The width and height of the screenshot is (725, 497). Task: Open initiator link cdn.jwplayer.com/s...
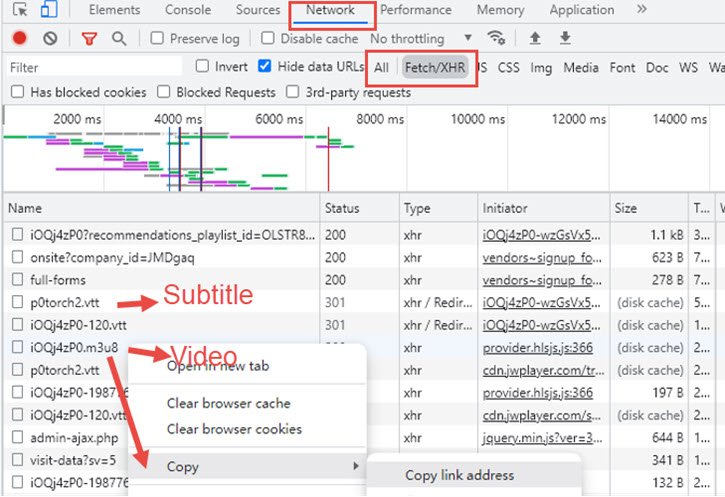point(541,415)
